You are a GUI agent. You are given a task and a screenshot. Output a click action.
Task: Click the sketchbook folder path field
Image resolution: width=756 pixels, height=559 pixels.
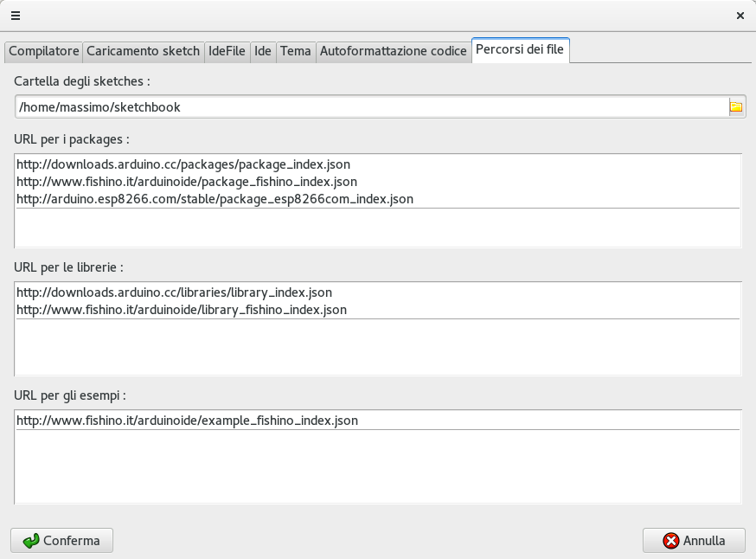point(370,107)
